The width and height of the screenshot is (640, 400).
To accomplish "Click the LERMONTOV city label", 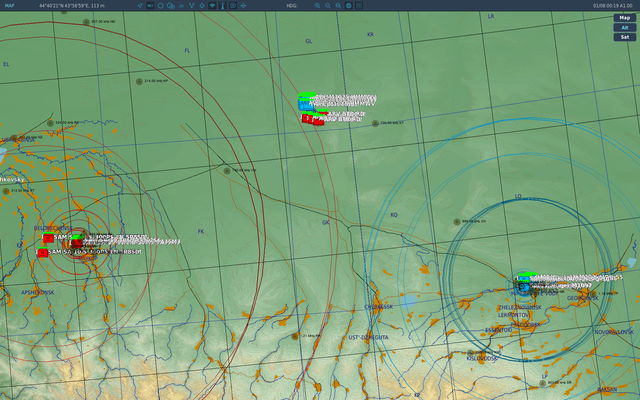I will point(513,315).
